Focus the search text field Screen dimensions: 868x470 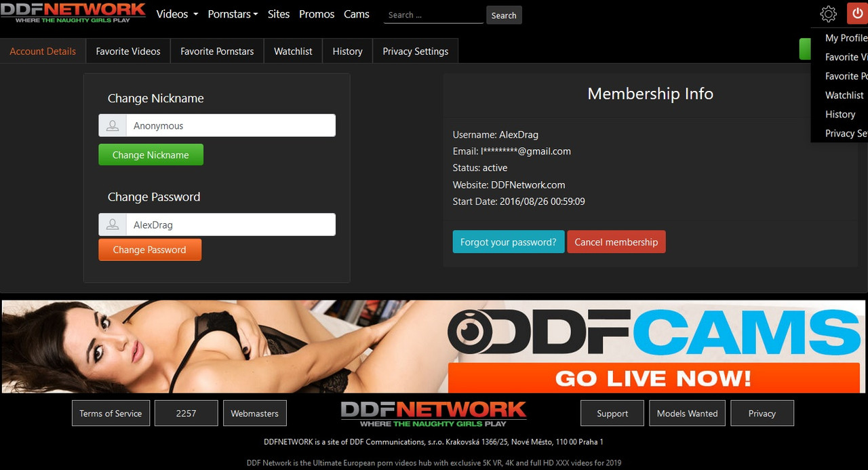433,15
